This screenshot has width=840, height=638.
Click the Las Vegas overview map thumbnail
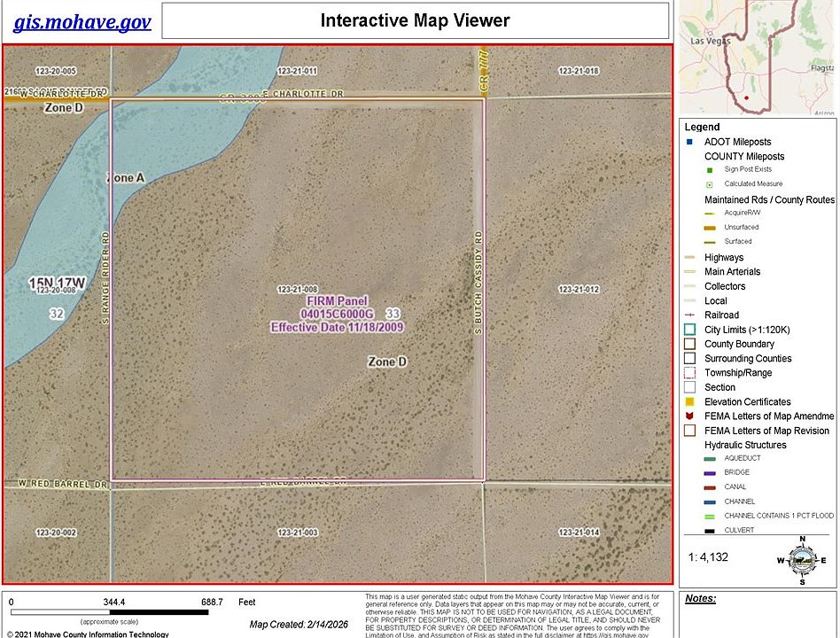(757, 57)
